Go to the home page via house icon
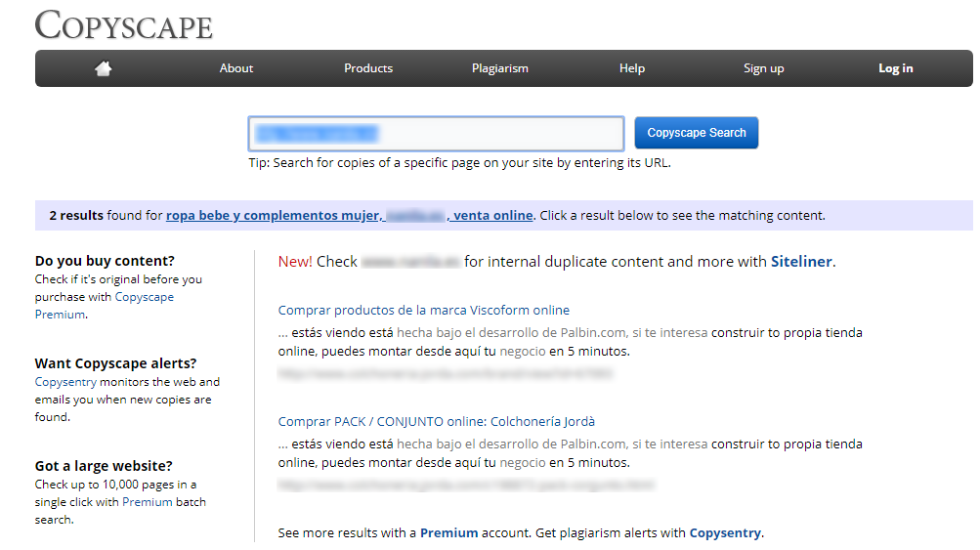980x550 pixels. 104,68
